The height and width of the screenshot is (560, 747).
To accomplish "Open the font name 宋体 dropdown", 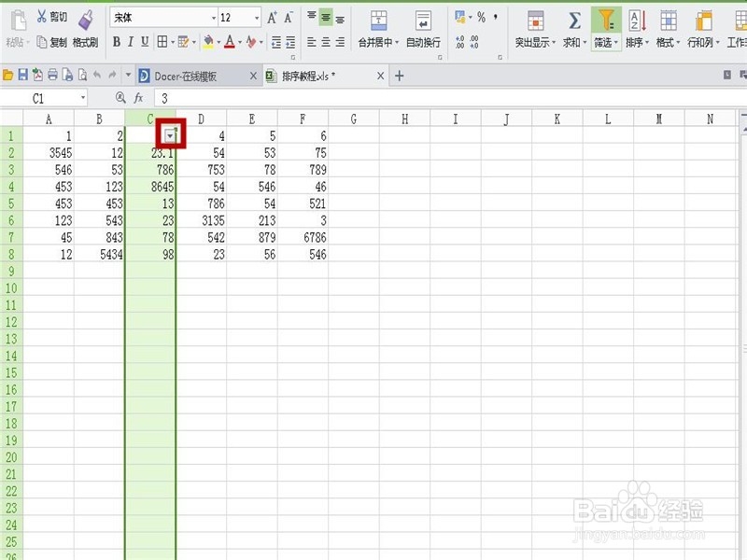I will tap(214, 18).
